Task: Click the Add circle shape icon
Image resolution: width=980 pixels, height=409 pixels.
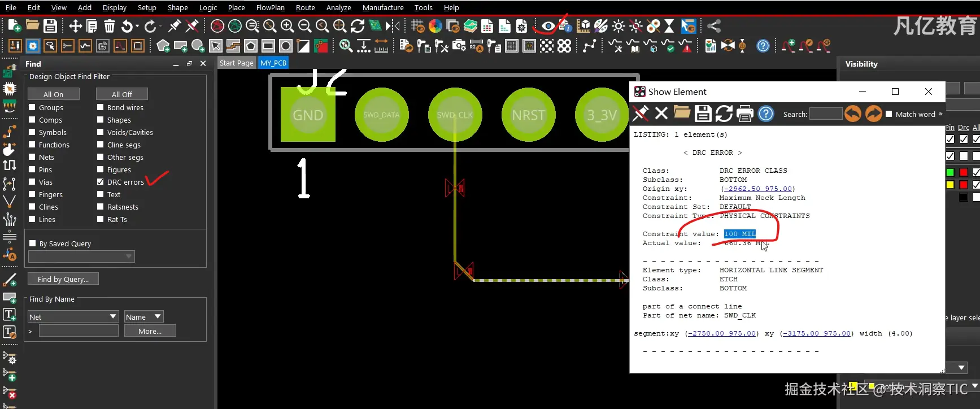Action: pos(198,46)
